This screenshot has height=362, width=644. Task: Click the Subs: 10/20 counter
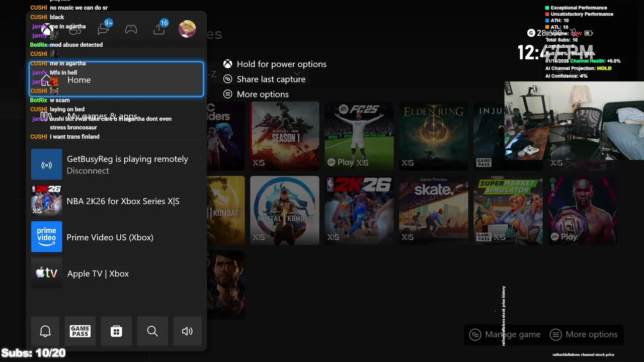tap(34, 353)
